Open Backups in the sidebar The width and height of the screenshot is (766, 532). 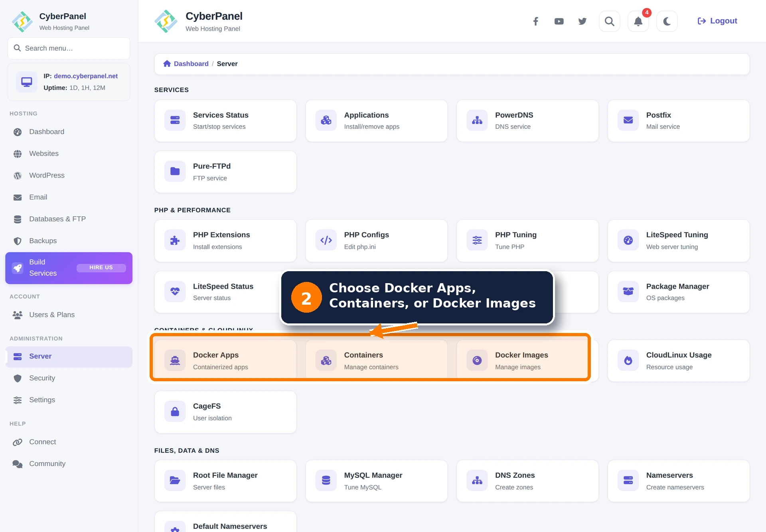point(69,241)
